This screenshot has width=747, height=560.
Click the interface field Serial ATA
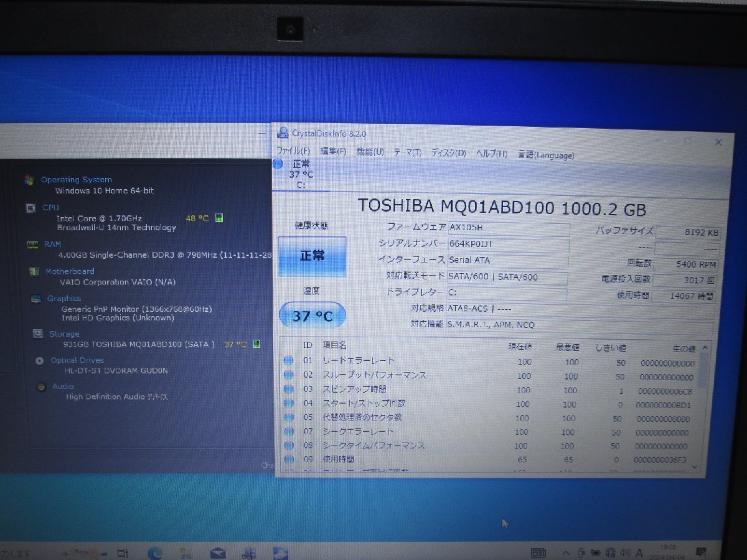(507, 260)
